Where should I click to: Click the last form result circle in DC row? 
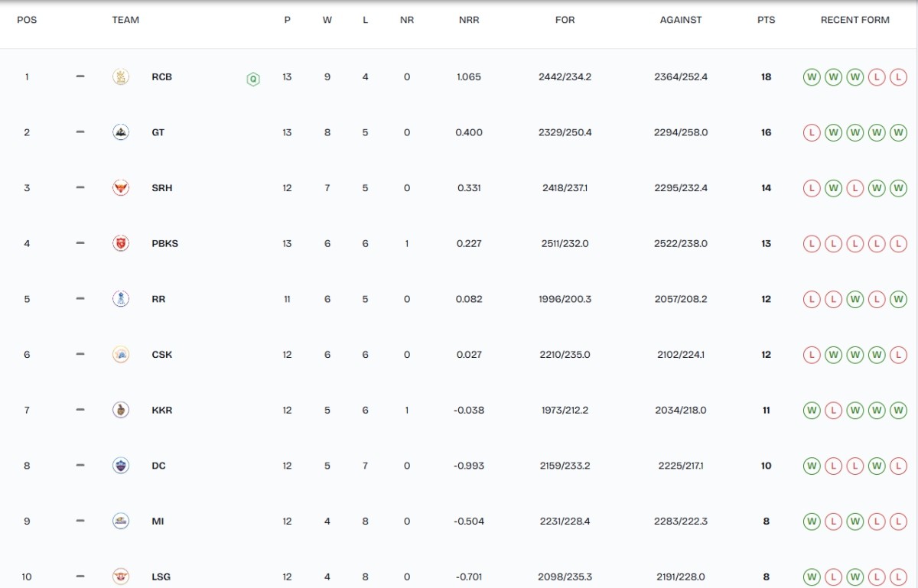tap(898, 466)
